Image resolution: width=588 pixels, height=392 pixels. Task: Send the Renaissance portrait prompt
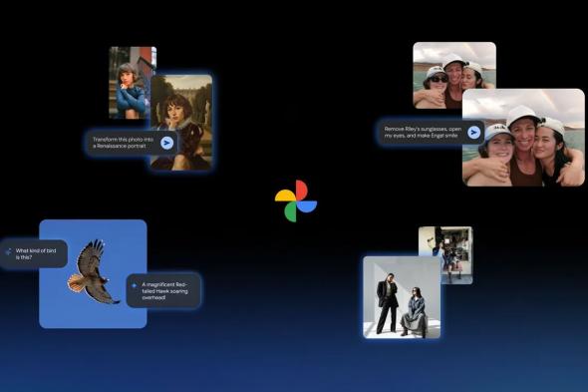166,143
